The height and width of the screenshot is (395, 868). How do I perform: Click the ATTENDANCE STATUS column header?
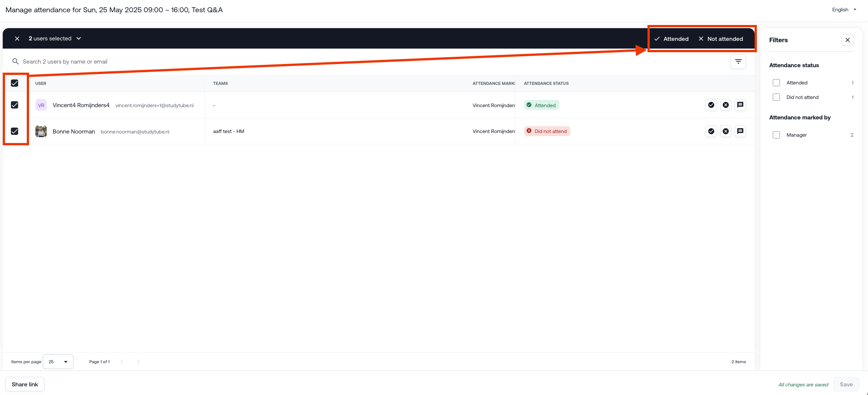coord(546,84)
